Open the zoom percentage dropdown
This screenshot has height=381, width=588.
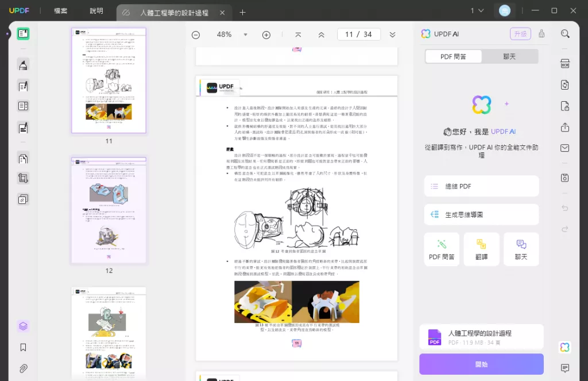click(245, 34)
